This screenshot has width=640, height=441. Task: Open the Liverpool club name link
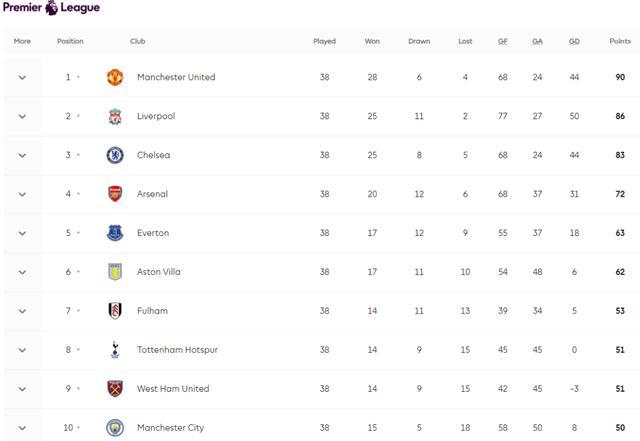pos(155,116)
